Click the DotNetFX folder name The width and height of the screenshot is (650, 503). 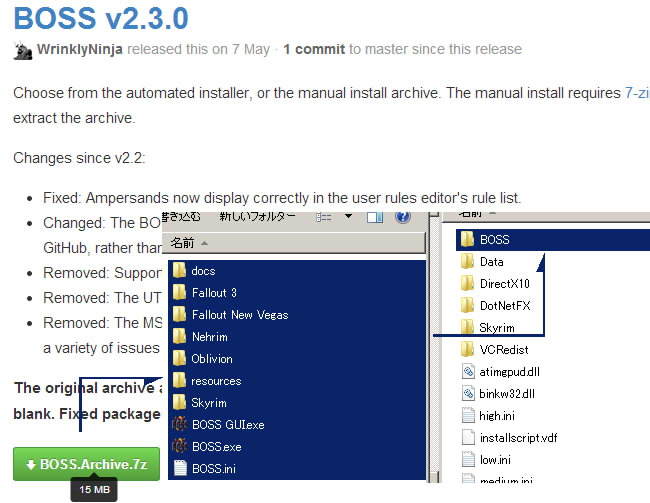[505, 306]
